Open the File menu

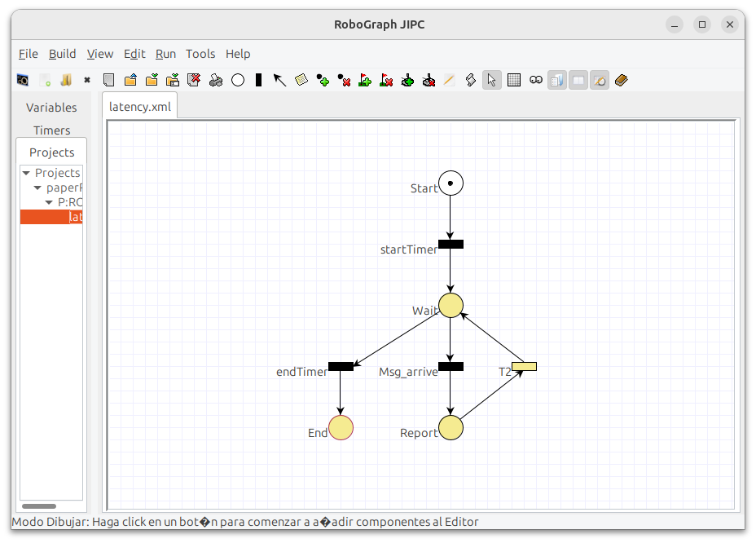(x=29, y=54)
